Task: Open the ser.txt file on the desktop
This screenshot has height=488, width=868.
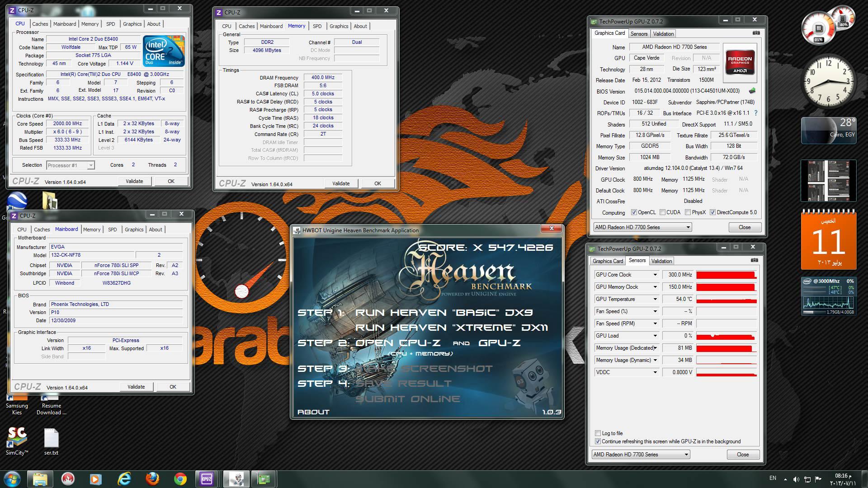Action: pyautogui.click(x=51, y=441)
